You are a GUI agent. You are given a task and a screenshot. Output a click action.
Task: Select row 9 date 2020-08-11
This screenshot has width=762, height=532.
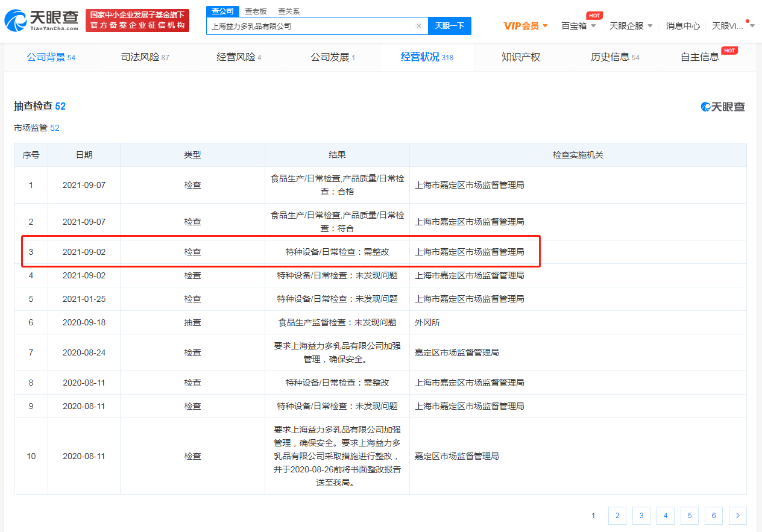(84, 406)
